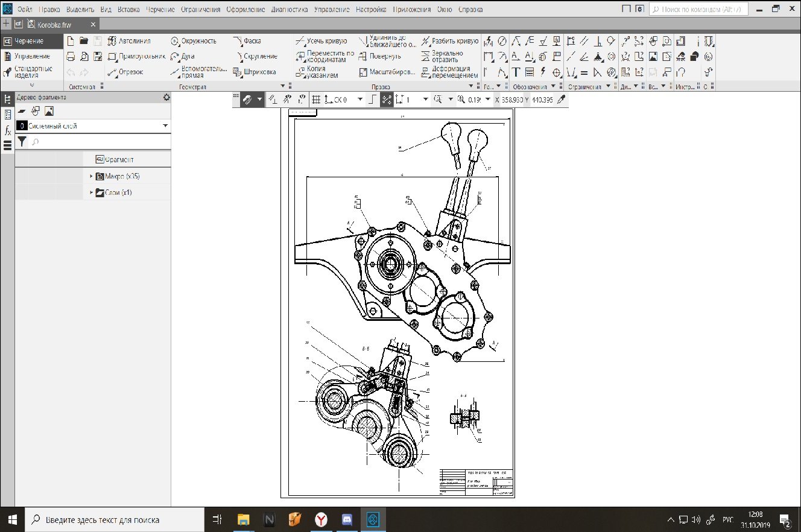Toggle the orthogonal drawing mode button

click(372, 100)
